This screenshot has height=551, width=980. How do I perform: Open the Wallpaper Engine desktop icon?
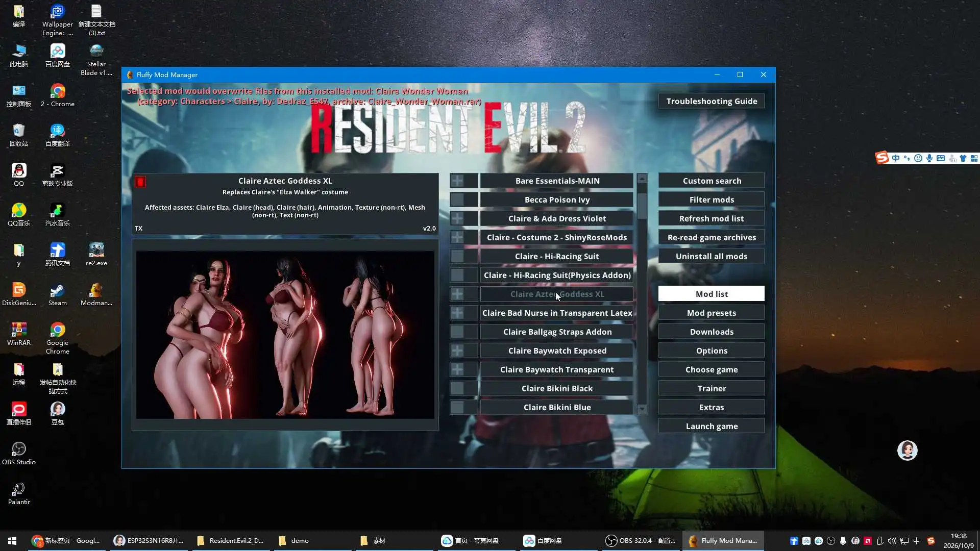(x=57, y=20)
